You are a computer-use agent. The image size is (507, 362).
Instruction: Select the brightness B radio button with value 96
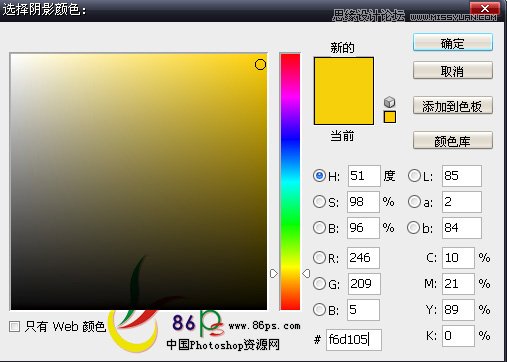click(x=319, y=228)
